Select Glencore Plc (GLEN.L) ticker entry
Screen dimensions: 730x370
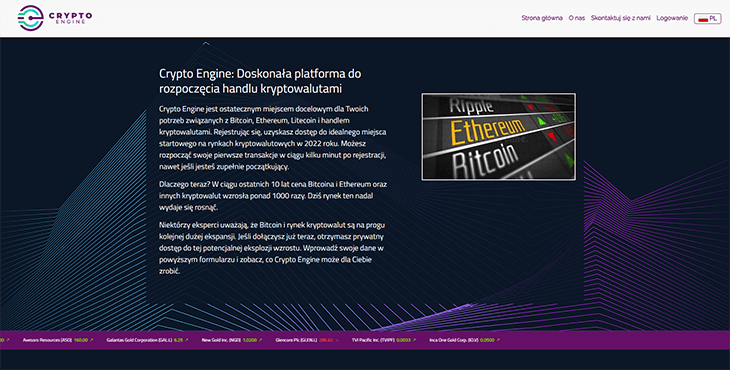(307, 340)
